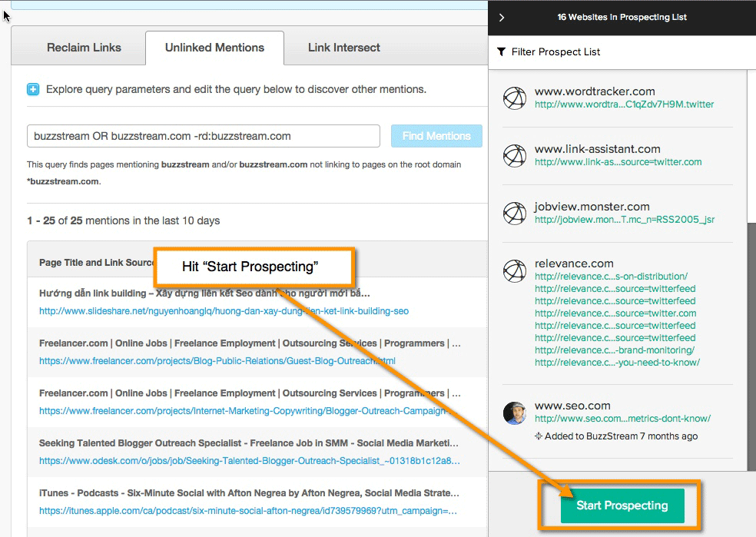
Task: Click the relevance.com globe icon
Action: [515, 270]
